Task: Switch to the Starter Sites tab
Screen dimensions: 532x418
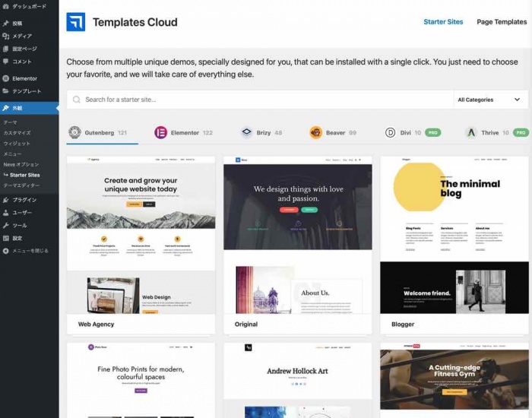Action: (443, 22)
